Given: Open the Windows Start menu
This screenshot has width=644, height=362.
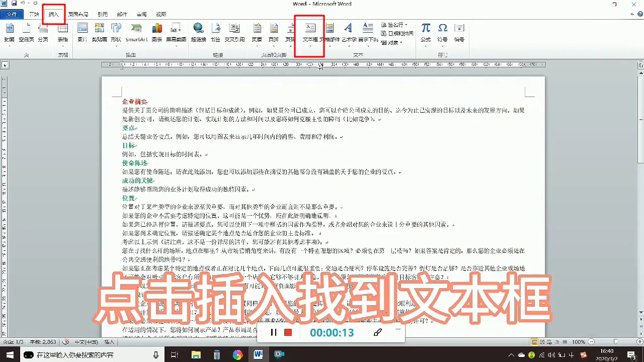Looking at the screenshot, I should (x=10, y=354).
